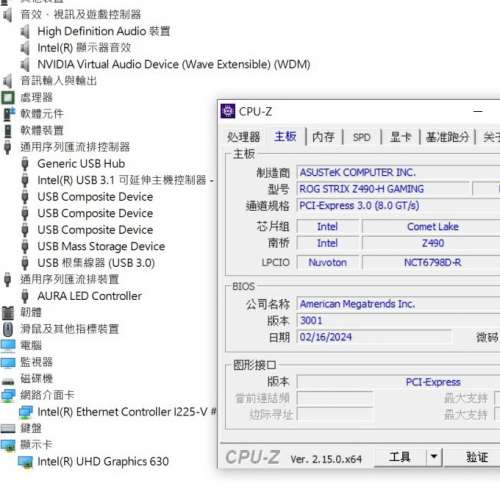This screenshot has width=500, height=500.
Task: Click the 監視器 monitor category icon
Action: pyautogui.click(x=8, y=362)
